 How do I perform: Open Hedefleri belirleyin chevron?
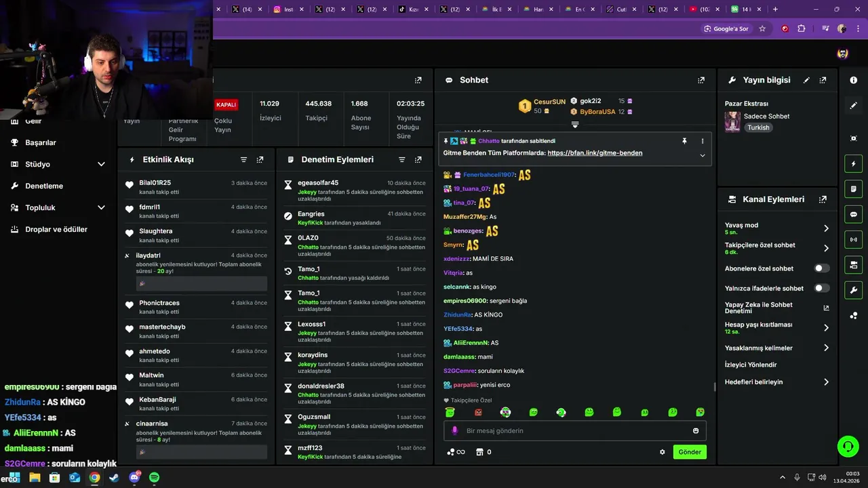tap(826, 382)
